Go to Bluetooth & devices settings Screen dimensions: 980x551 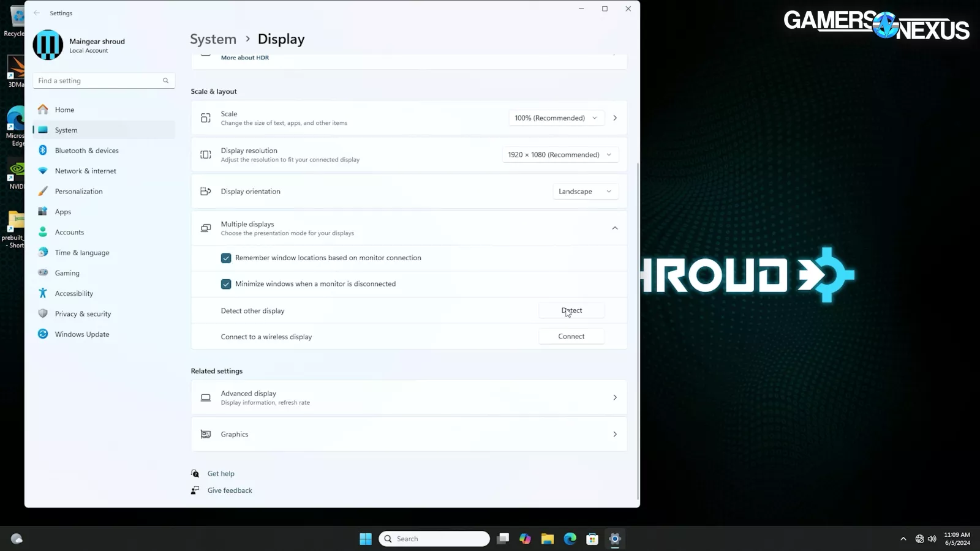click(86, 151)
